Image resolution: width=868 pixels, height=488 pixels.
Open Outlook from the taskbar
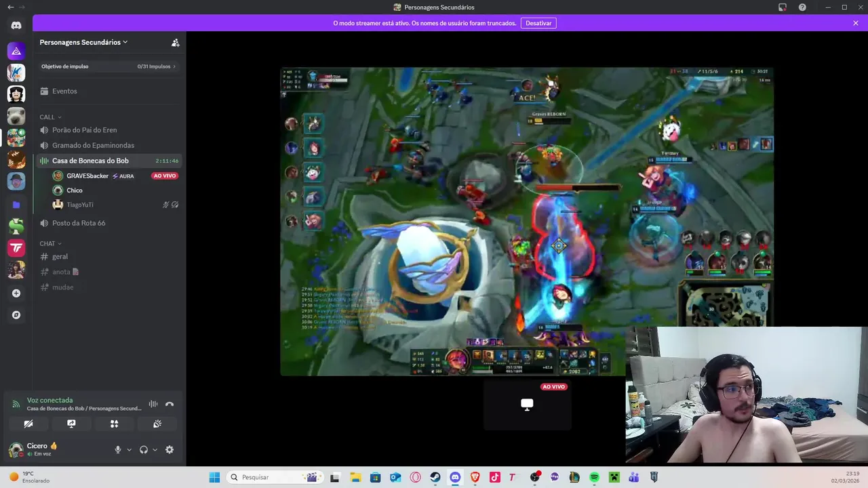[x=395, y=477]
